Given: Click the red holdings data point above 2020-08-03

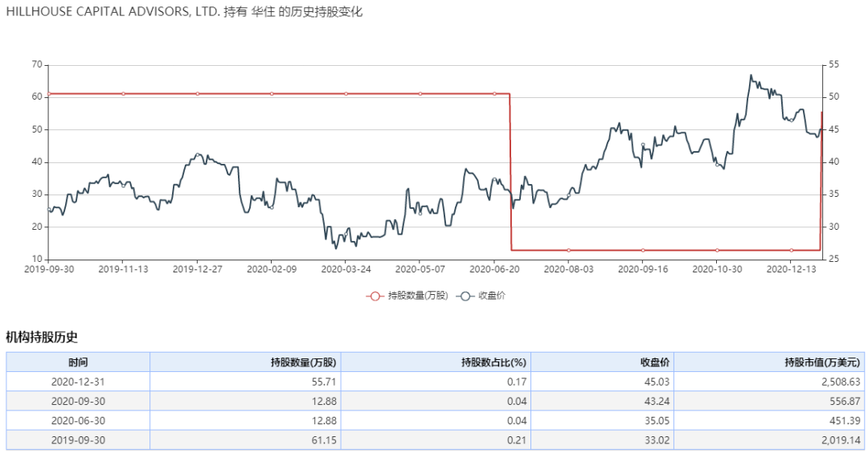Looking at the screenshot, I should click(568, 251).
